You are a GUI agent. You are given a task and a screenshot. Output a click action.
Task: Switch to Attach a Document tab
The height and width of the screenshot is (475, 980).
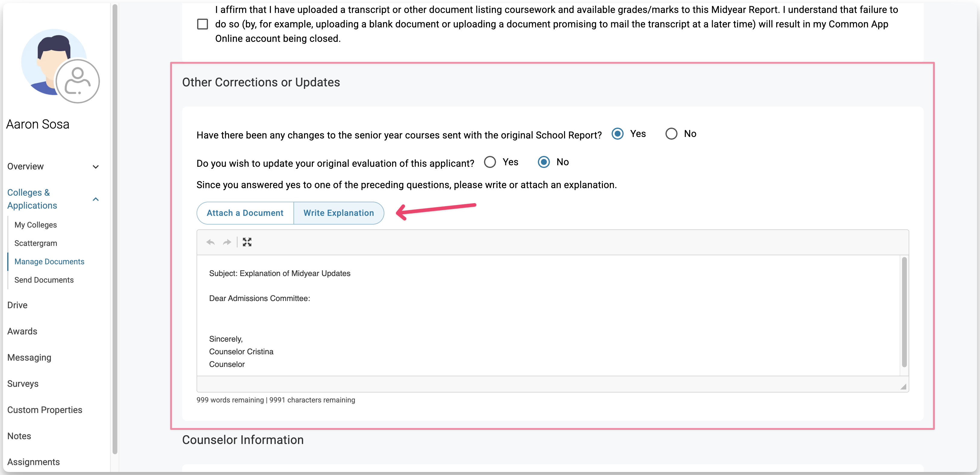[x=245, y=213]
